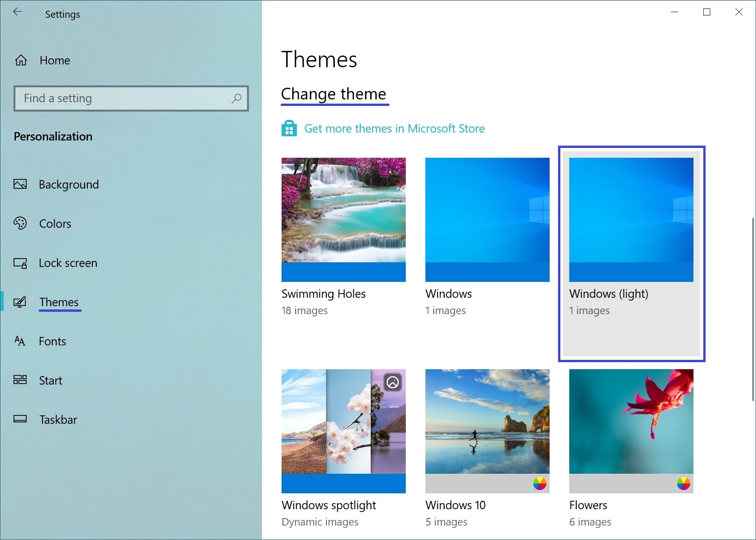756x540 pixels.
Task: Click the 'Dynamic images' caption
Action: coord(320,522)
